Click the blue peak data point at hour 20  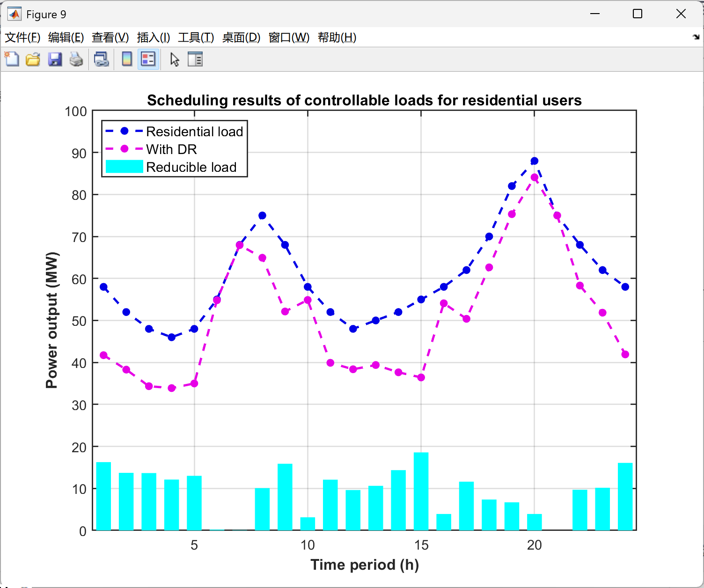pyautogui.click(x=535, y=161)
